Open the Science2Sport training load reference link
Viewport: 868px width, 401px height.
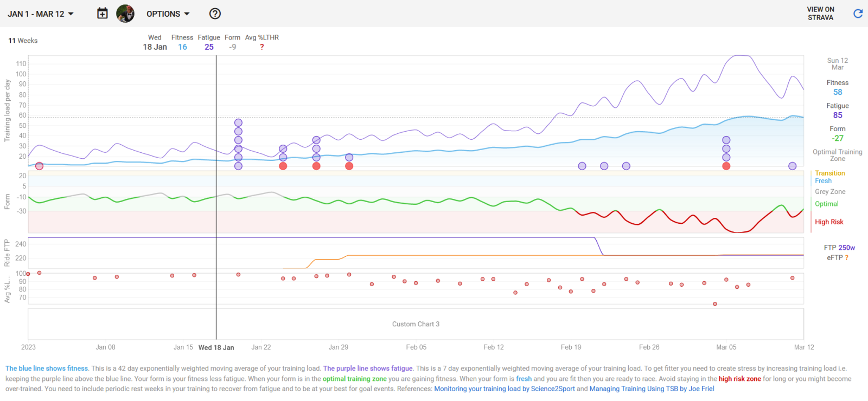coord(504,389)
